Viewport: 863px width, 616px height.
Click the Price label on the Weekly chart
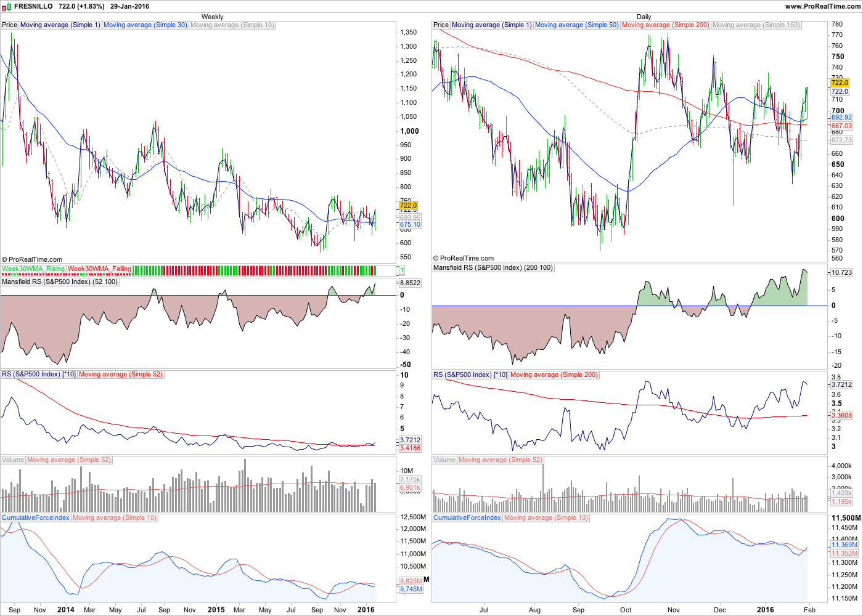[10, 25]
